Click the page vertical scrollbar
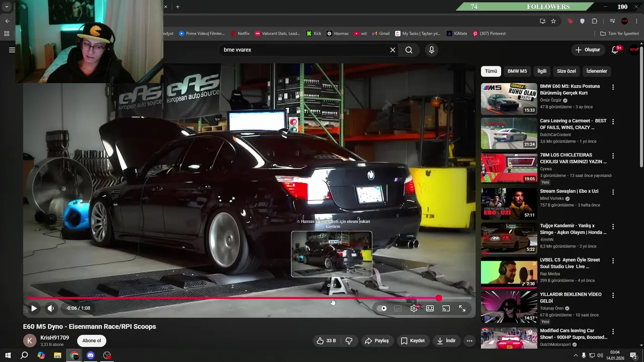This screenshot has width=644, height=362. [x=641, y=106]
